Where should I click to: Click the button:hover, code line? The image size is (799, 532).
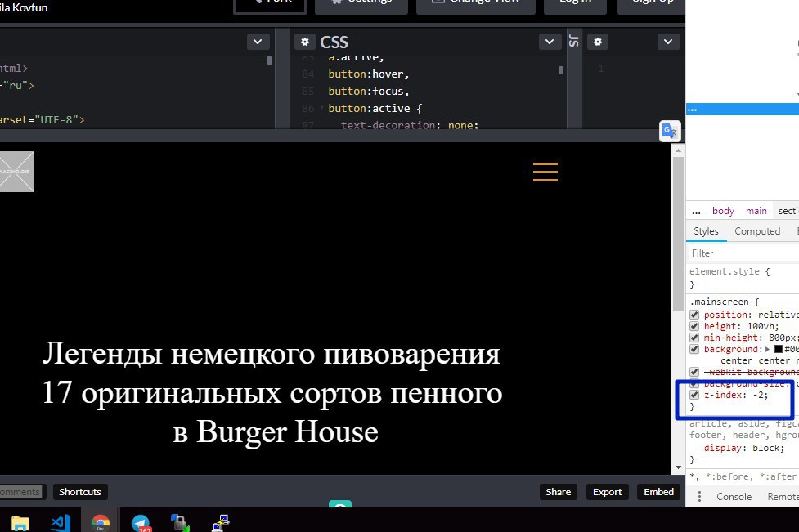[369, 74]
